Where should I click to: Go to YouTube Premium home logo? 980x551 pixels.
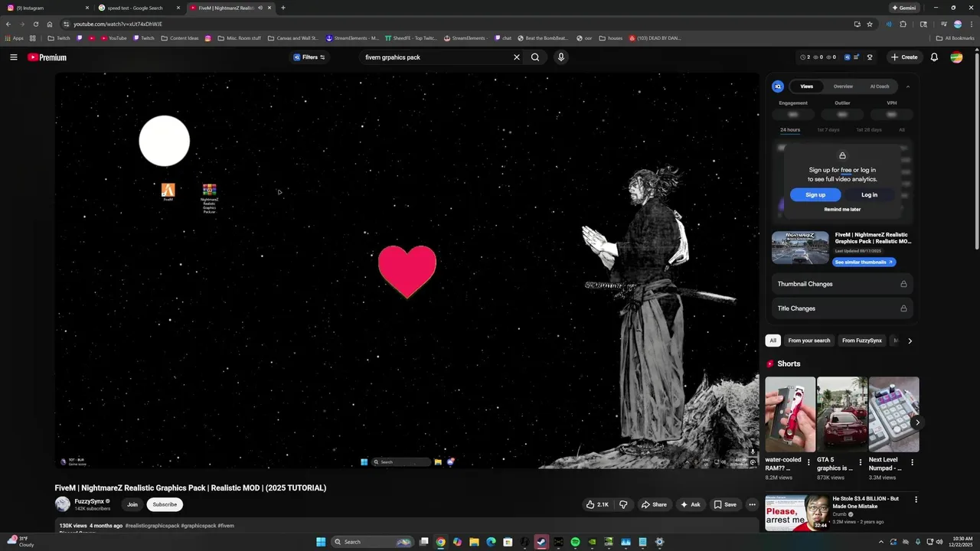pos(47,57)
